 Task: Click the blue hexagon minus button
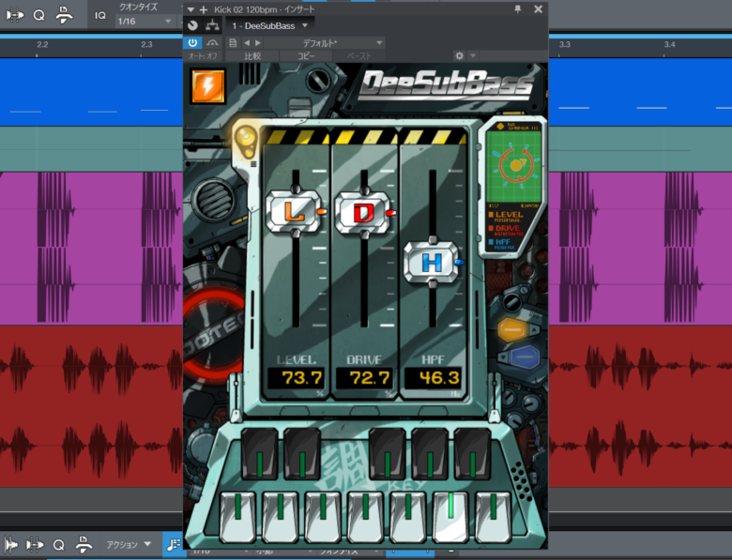[525, 356]
